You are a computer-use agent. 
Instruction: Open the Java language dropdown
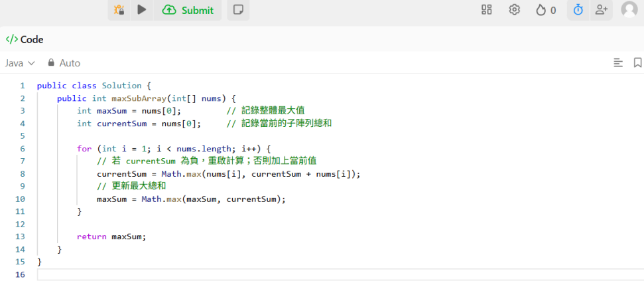coord(20,63)
